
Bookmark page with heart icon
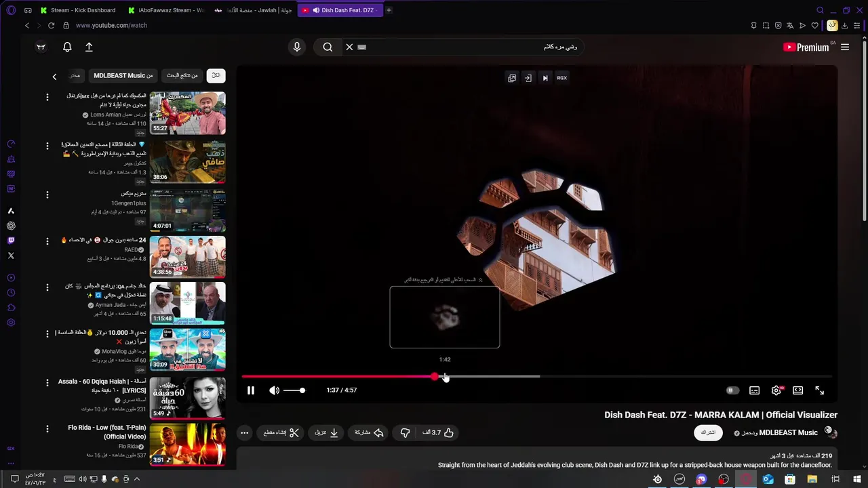(x=815, y=25)
